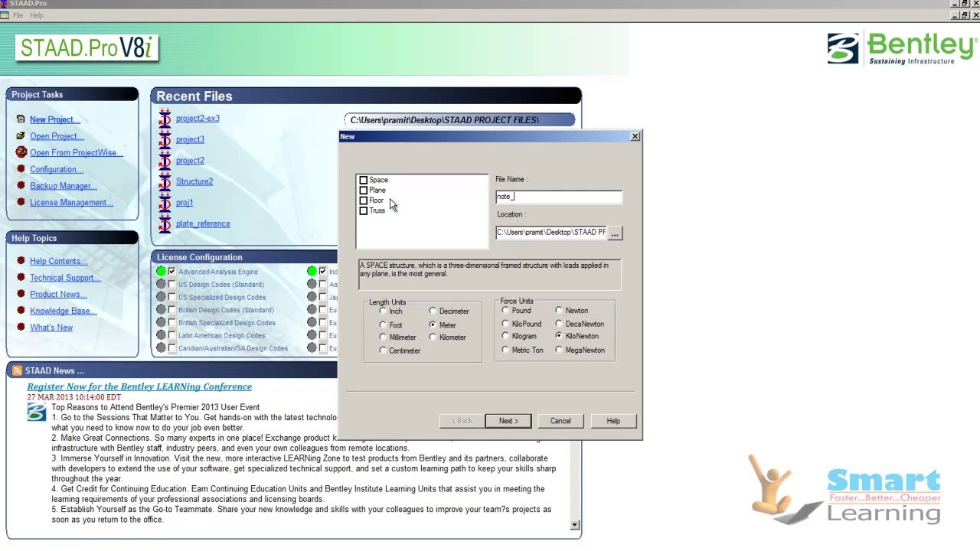Select Centimeter length unit

pos(383,350)
